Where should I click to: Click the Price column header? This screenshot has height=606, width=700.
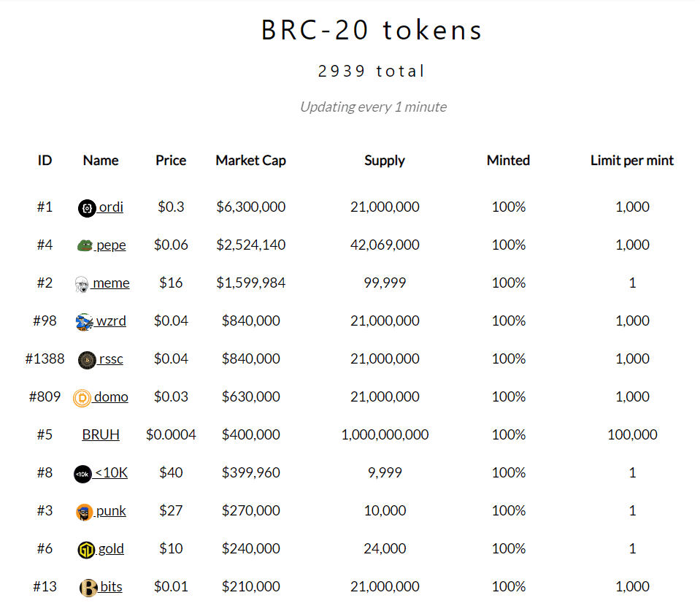171,160
